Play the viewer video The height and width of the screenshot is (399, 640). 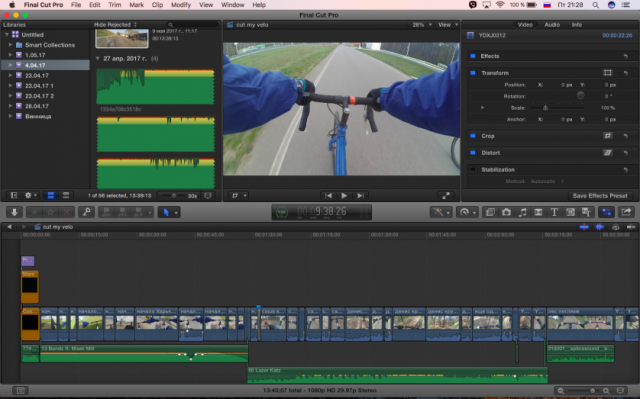tap(344, 196)
